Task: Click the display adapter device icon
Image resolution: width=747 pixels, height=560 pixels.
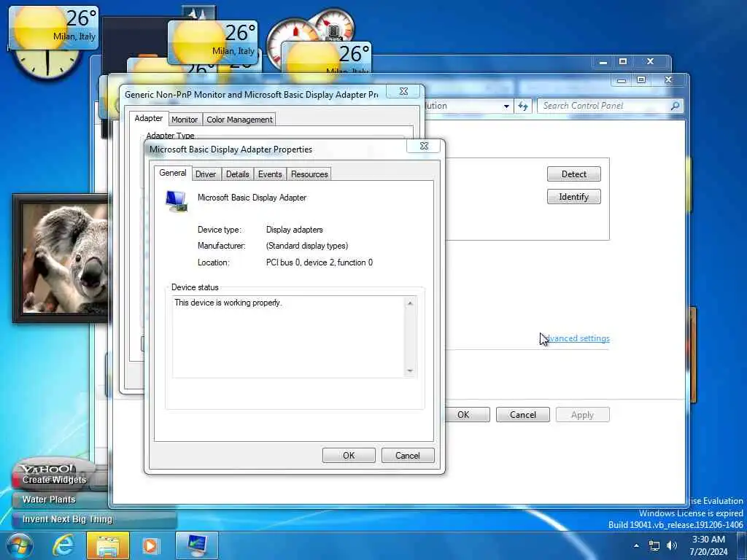Action: 177,201
